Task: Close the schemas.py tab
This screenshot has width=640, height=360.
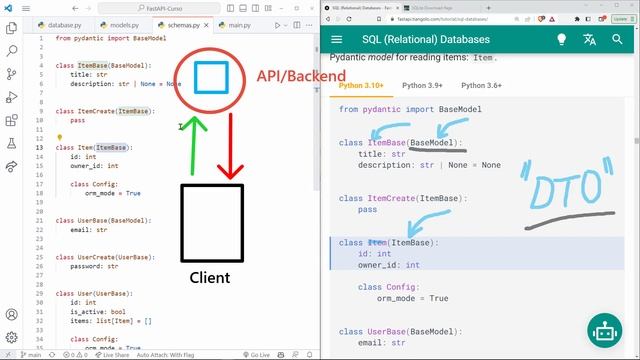Action: (x=207, y=25)
